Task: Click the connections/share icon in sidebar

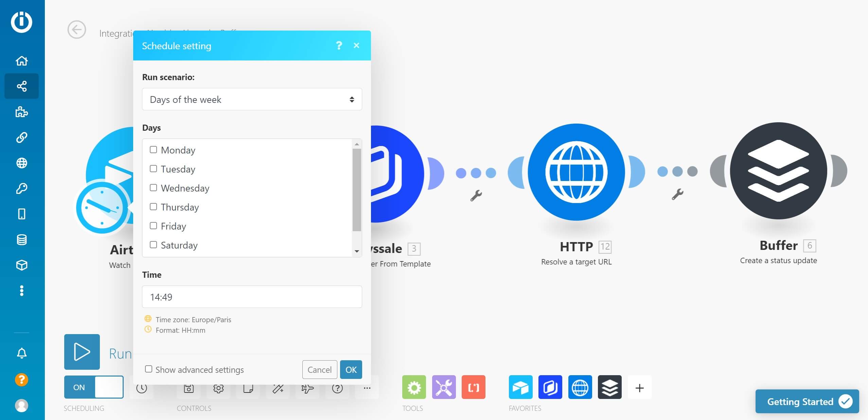Action: (22, 86)
